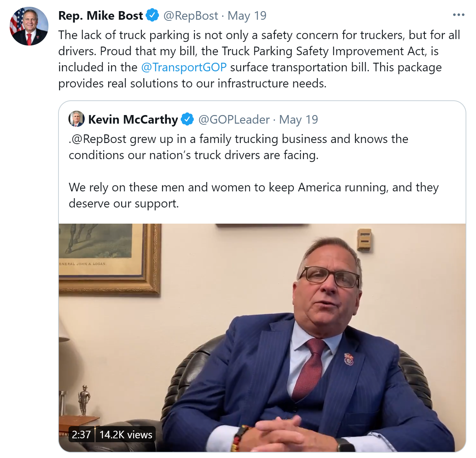Click May 19 timestamp on Bost's tweet

(x=247, y=16)
